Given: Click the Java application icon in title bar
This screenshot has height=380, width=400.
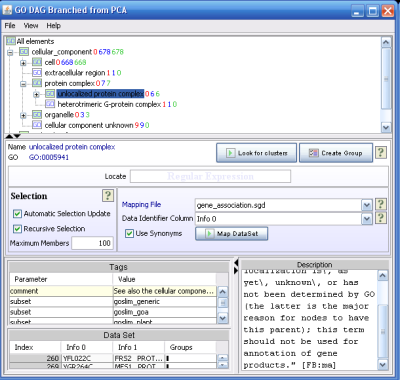Looking at the screenshot, I should pyautogui.click(x=7, y=10).
